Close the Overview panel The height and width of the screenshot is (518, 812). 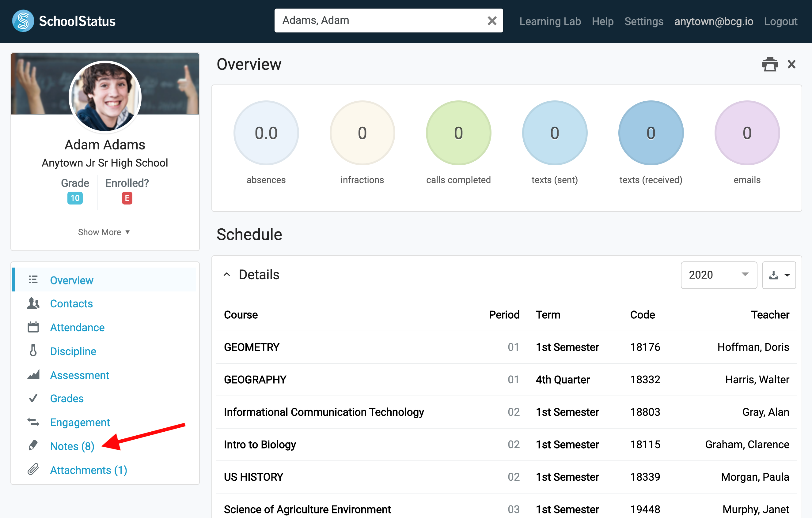point(791,64)
